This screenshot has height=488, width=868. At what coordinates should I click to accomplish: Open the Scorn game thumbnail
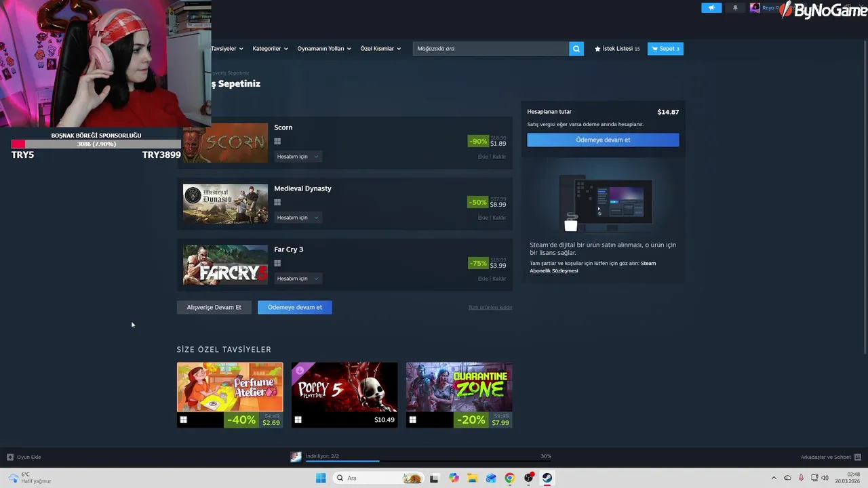tap(225, 142)
